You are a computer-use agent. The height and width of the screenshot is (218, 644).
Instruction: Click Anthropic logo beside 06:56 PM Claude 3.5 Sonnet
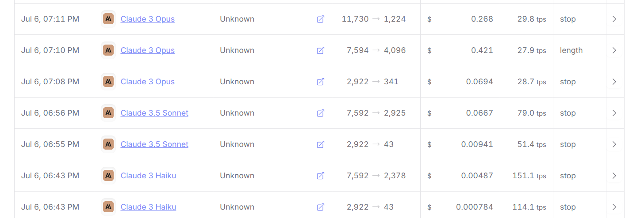point(108,113)
